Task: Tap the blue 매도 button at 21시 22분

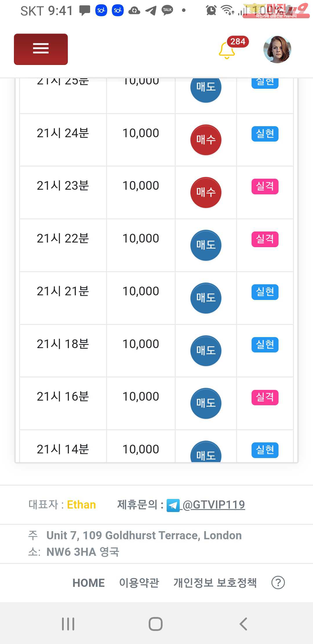Action: tap(206, 245)
